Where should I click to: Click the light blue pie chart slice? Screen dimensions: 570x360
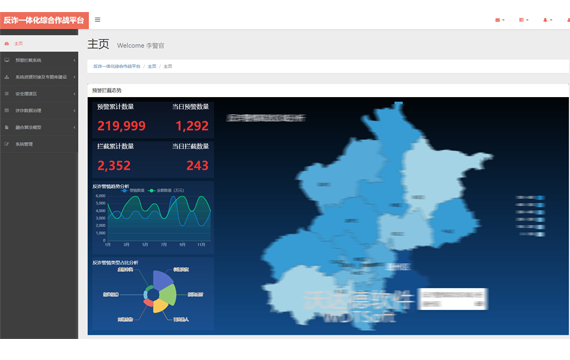[x=146, y=294]
